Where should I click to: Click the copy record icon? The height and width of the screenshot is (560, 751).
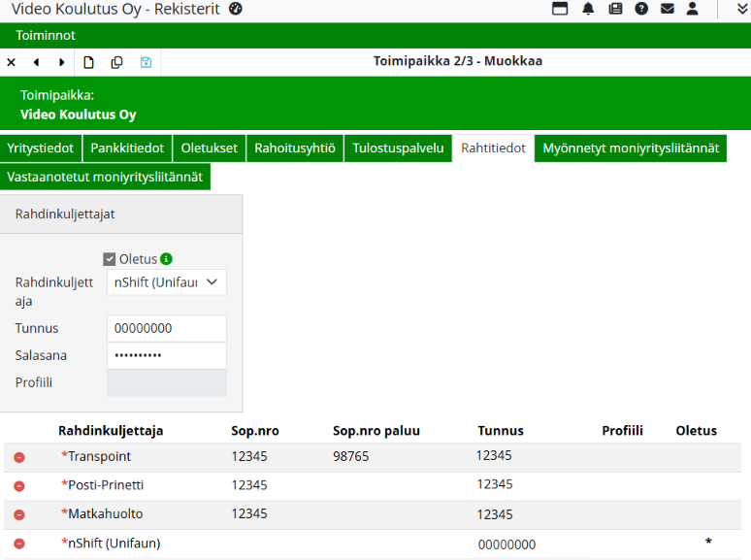(x=116, y=62)
